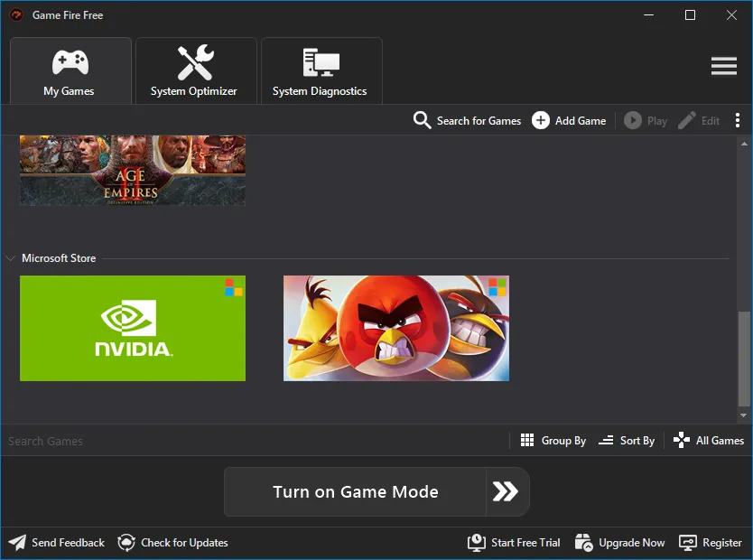
Task: Click the Search for Games magnifier icon
Action: click(x=423, y=120)
